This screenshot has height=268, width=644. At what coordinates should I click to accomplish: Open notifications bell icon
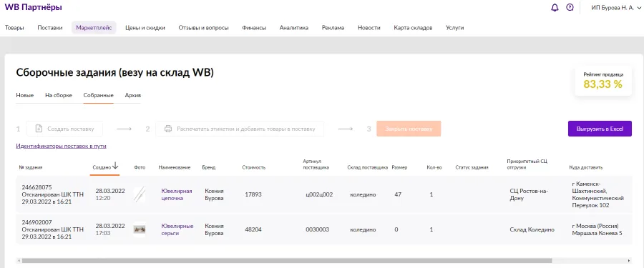click(x=555, y=7)
